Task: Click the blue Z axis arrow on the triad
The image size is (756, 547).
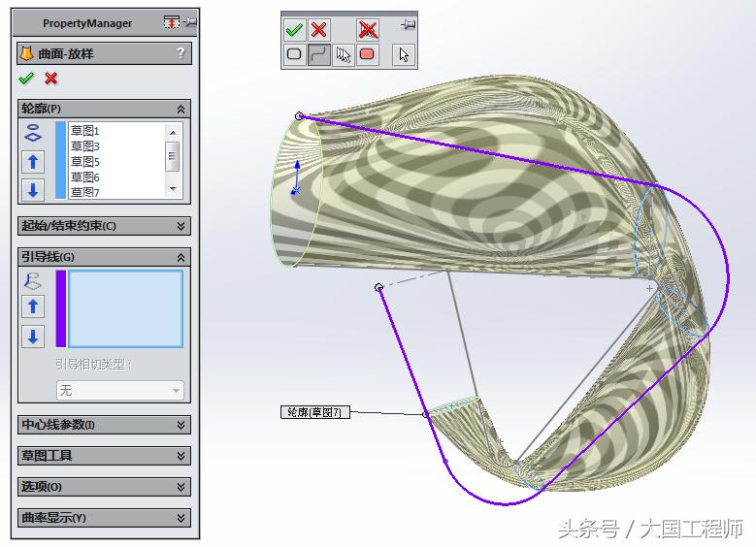Action: click(298, 172)
